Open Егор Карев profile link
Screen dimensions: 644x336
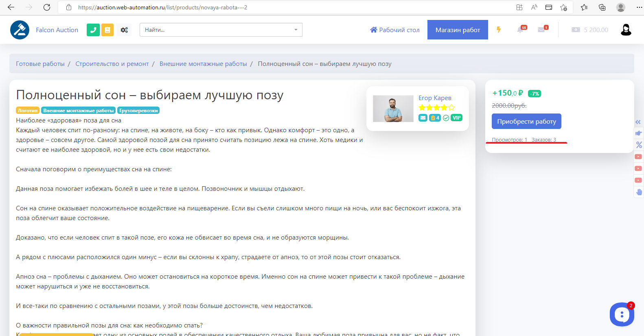click(x=435, y=98)
